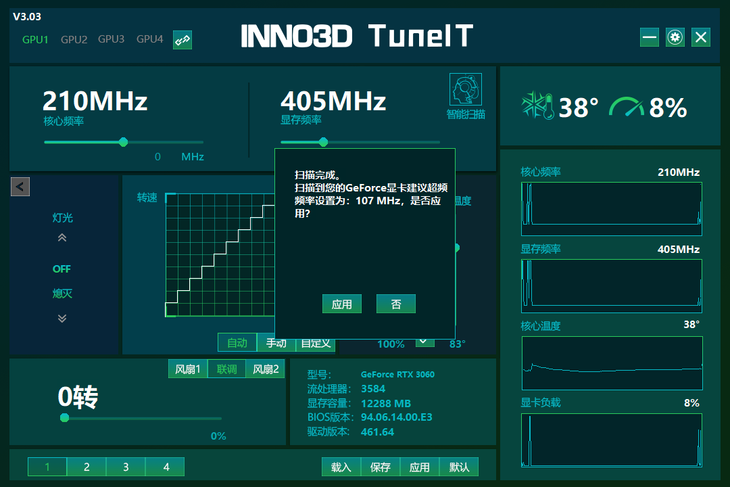Viewport: 730px width, 487px height.
Task: Click the fan curve graph
Action: (220, 255)
